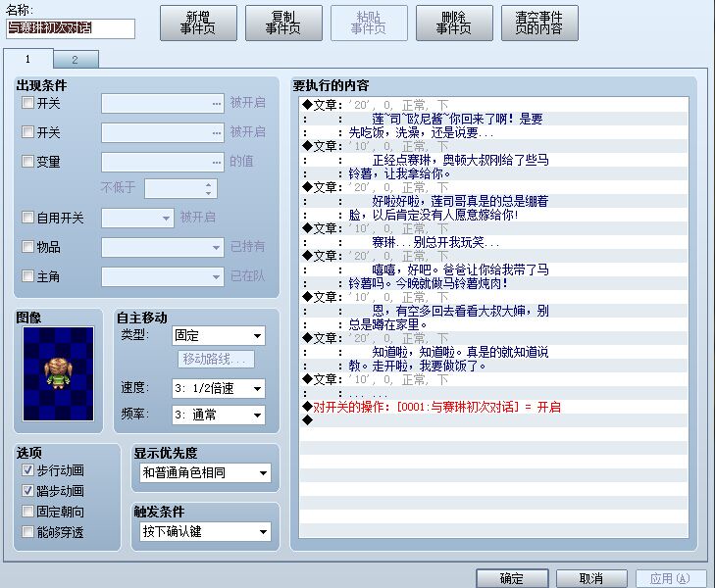Click the 名称 event name field
This screenshot has width=715, height=588.
click(71, 28)
